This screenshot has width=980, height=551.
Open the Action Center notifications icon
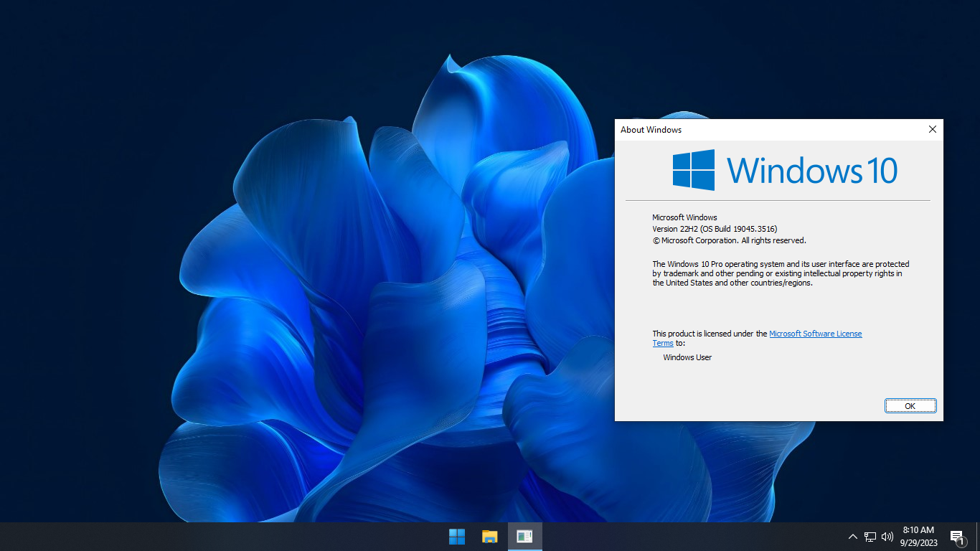(x=957, y=537)
